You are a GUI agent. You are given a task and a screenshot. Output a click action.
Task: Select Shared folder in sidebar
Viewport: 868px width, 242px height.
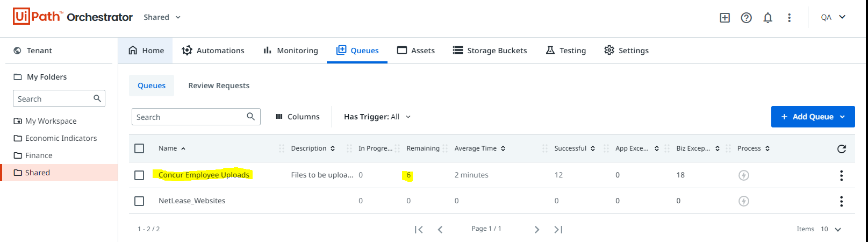59,173
